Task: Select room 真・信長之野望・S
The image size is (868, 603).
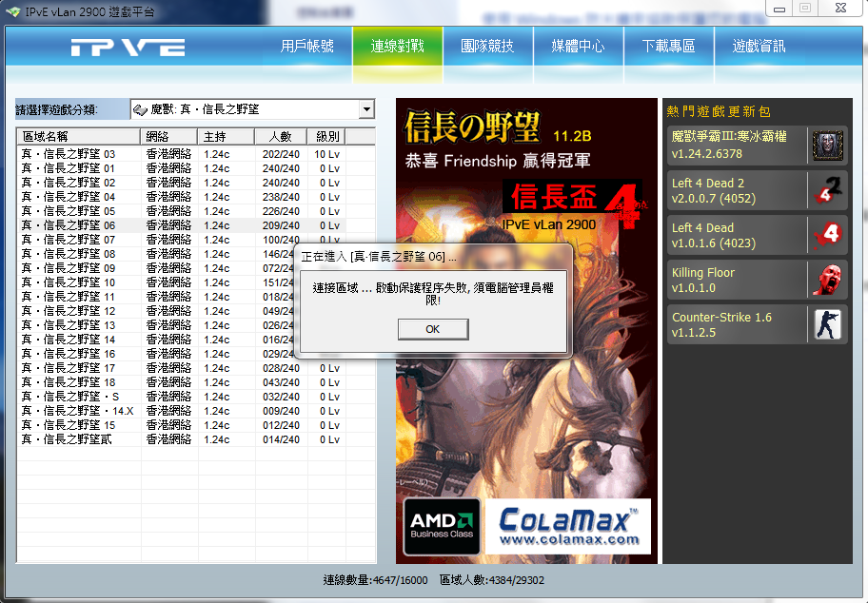Action: click(x=183, y=397)
